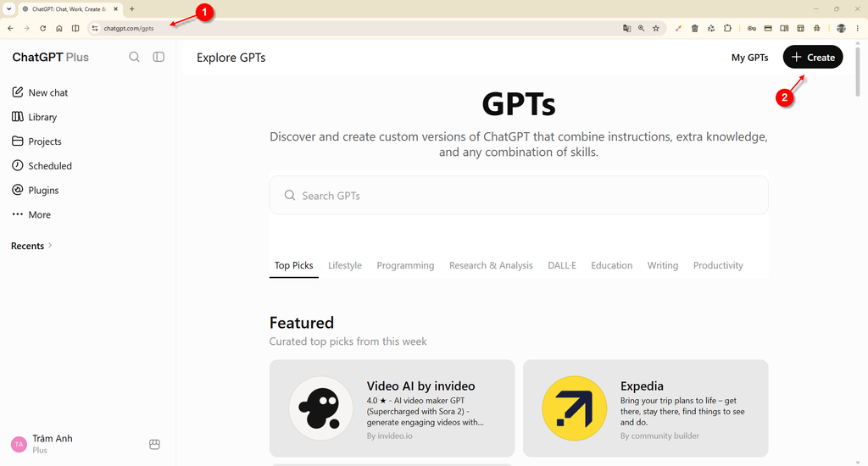Open the tab search dropdown arrow
The height and width of the screenshot is (466, 868).
[x=8, y=8]
